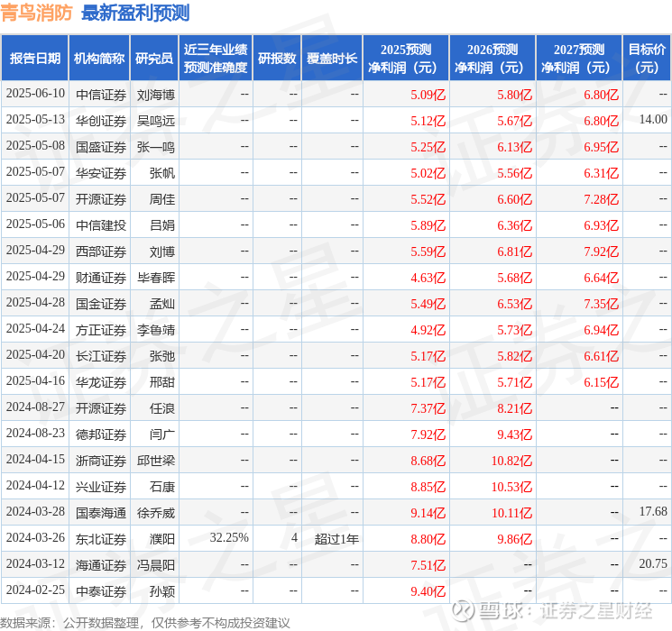Click 2026 profit value 10.82亿

[511, 461]
